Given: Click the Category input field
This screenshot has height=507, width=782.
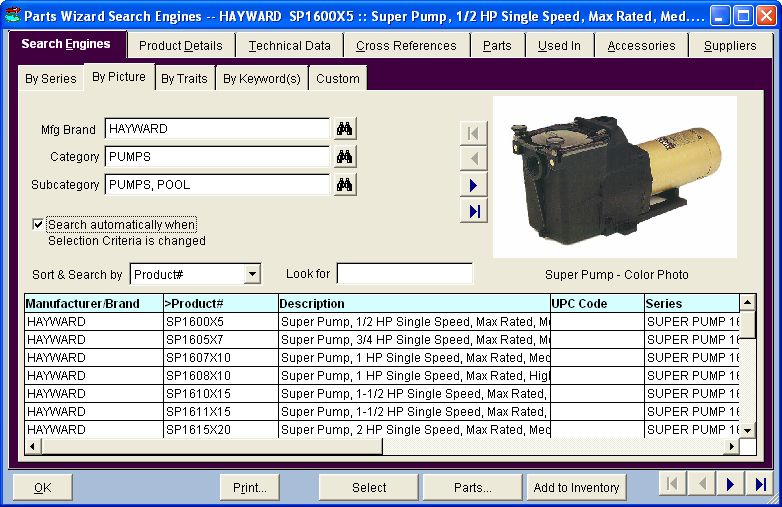Looking at the screenshot, I should pos(217,157).
